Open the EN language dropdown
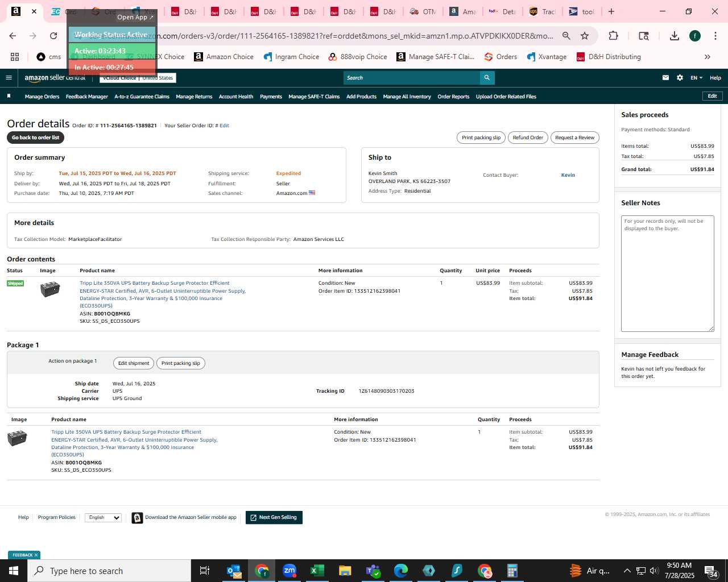Screen dimensions: 728x582 point(696,78)
